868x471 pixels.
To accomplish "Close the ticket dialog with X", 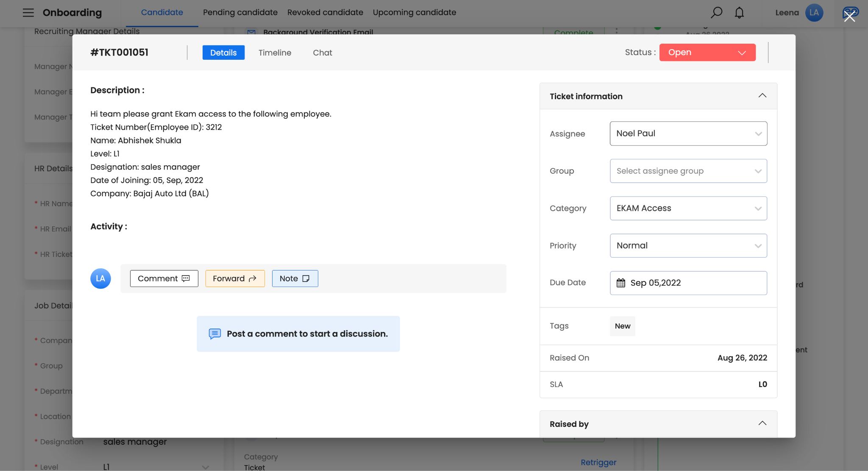I will [x=849, y=17].
